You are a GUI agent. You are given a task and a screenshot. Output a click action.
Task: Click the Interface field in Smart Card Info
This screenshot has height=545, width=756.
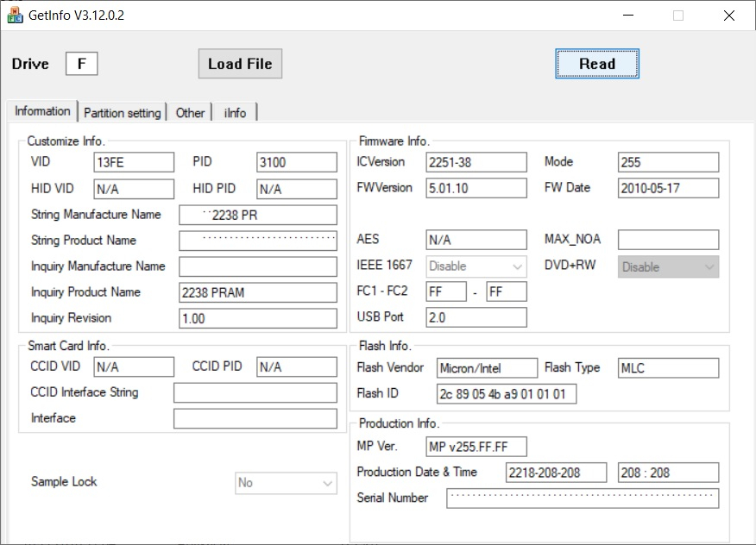pyautogui.click(x=255, y=419)
